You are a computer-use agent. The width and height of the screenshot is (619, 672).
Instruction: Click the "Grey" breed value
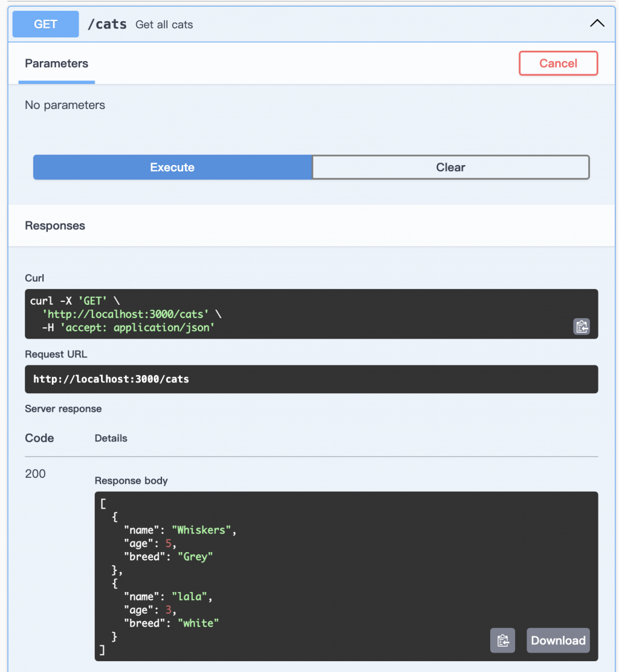[x=195, y=556]
